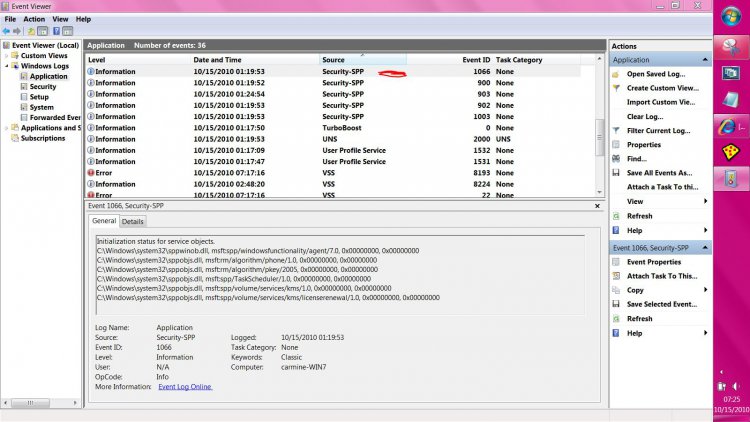The image size is (750, 422).
Task: Click the Filter Current Log funnel icon
Action: point(616,131)
